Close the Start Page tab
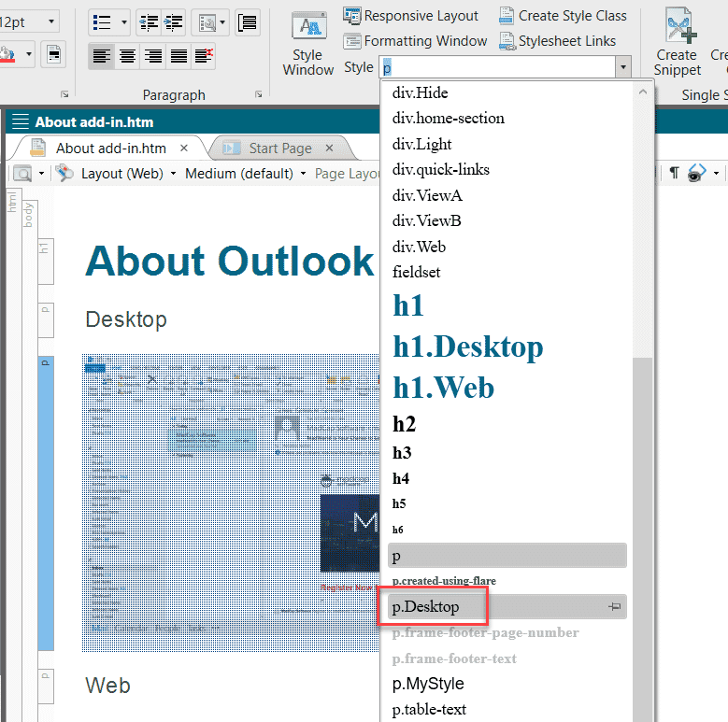The image size is (728, 722). [329, 148]
